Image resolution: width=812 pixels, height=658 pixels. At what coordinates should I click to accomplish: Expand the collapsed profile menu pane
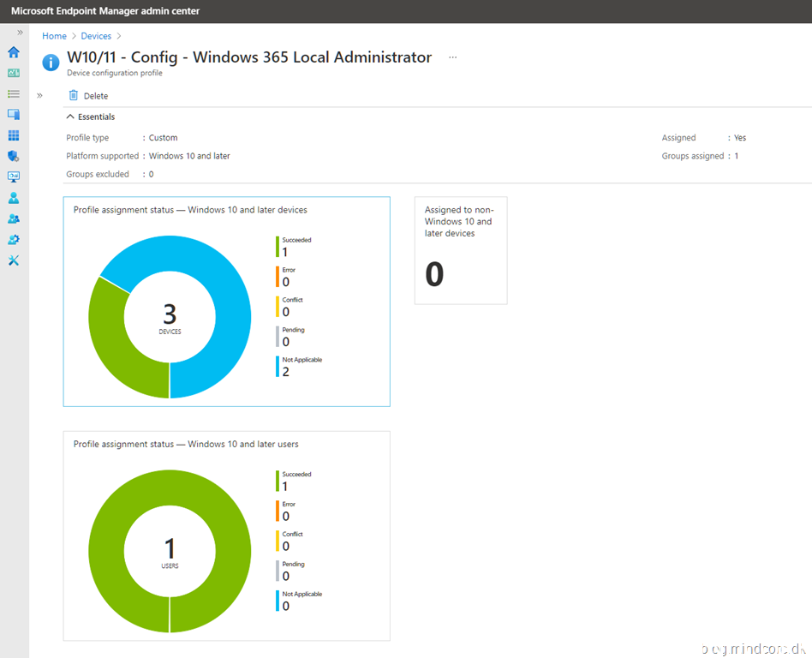pyautogui.click(x=39, y=95)
